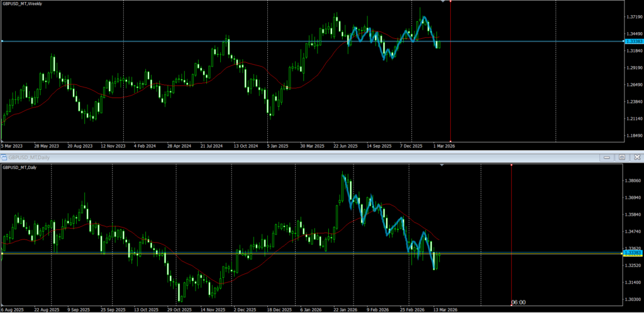Screen dimensions: 644x313
Task: Click the chart shift triangle on Daily chart
Action: [x=441, y=165]
